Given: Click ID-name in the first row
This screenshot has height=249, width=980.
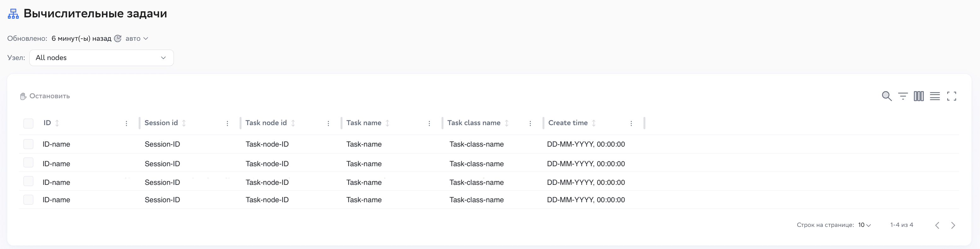Looking at the screenshot, I should click(56, 144).
